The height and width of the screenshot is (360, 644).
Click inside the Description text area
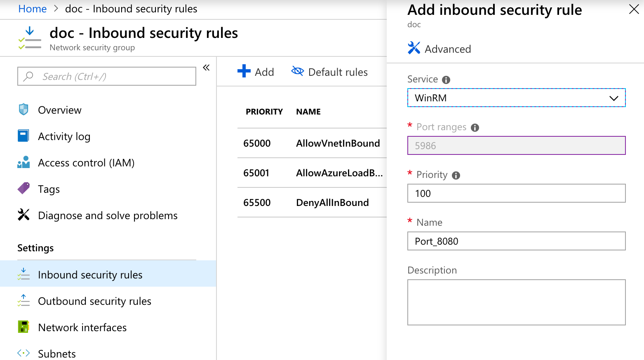click(x=516, y=302)
